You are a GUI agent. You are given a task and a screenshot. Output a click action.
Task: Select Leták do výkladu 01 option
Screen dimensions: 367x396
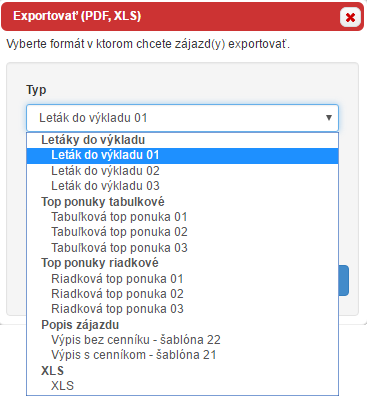click(182, 155)
